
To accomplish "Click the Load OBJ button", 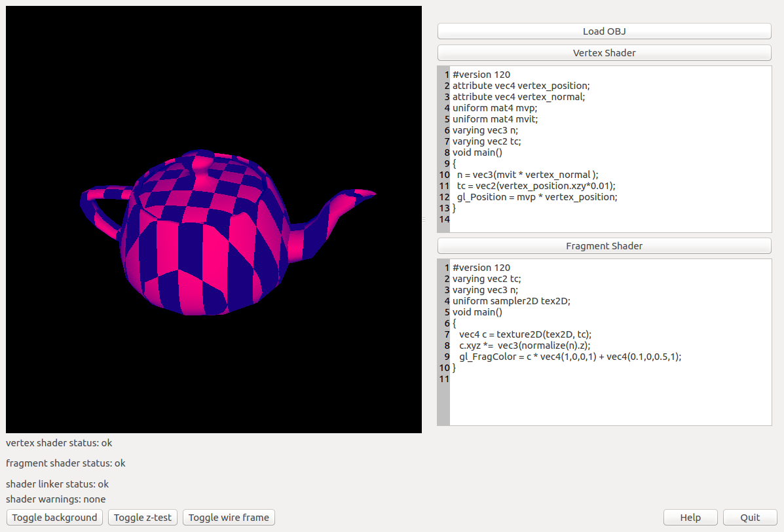I will (x=604, y=31).
